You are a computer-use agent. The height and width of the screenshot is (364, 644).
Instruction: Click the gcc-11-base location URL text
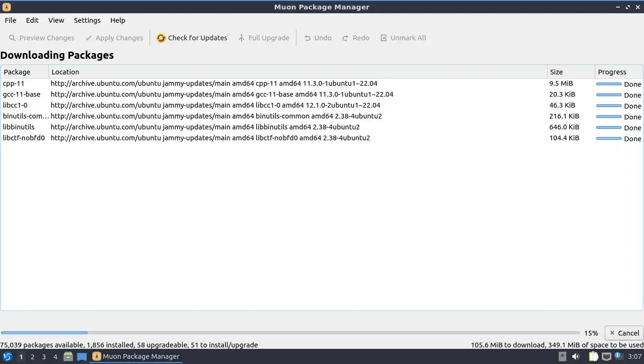222,94
